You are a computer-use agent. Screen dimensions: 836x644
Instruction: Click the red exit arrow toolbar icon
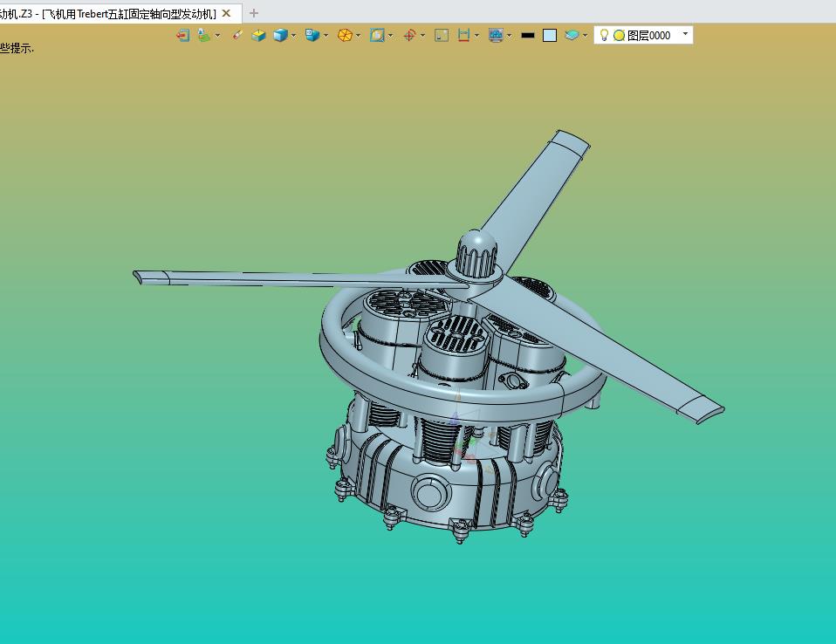[x=183, y=35]
